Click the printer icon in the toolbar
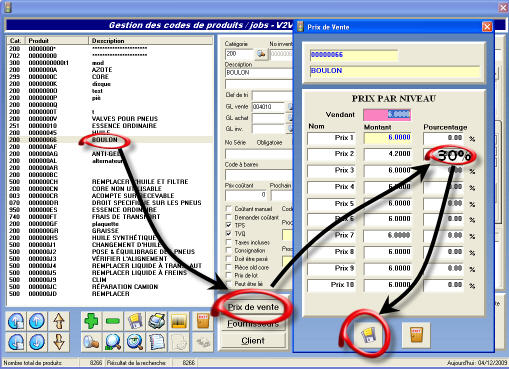 tap(157, 321)
